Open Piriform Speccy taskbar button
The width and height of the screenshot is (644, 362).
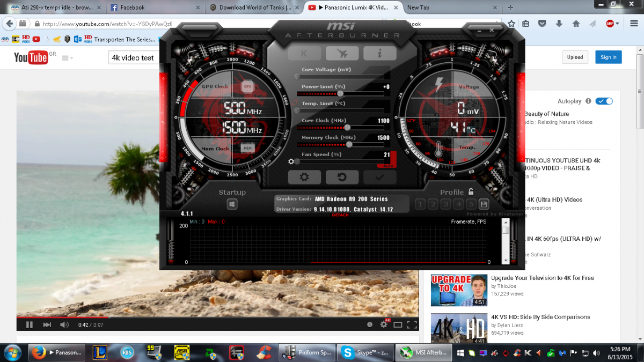point(306,352)
